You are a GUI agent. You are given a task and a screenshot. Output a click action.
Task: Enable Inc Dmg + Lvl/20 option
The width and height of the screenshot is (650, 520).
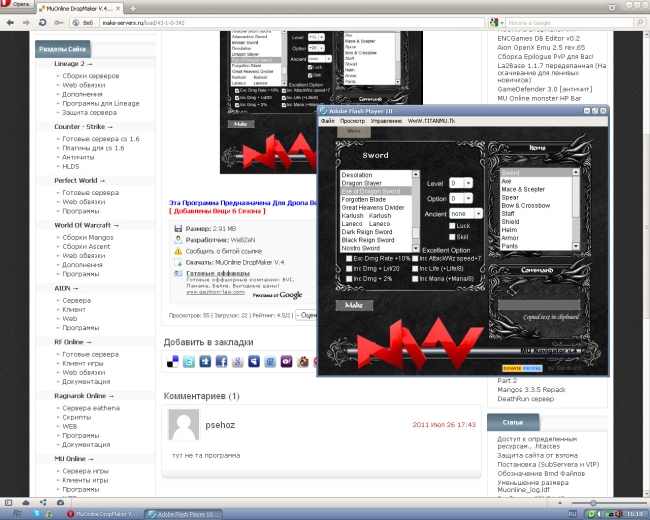click(x=349, y=268)
